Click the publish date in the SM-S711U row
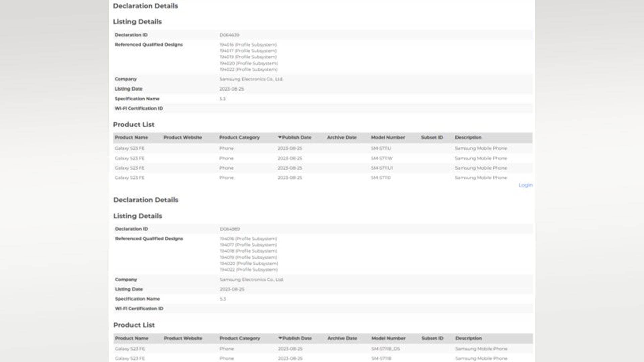The height and width of the screenshot is (362, 644). (x=290, y=148)
